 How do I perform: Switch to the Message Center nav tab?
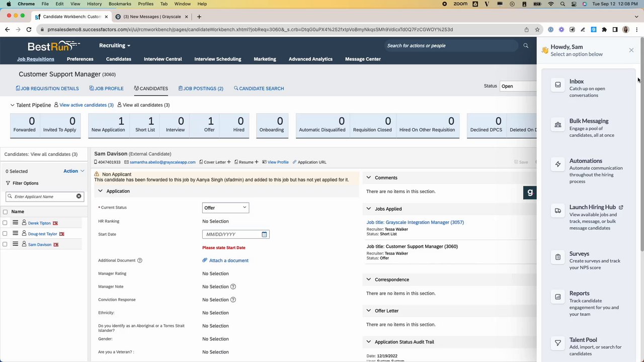(363, 59)
